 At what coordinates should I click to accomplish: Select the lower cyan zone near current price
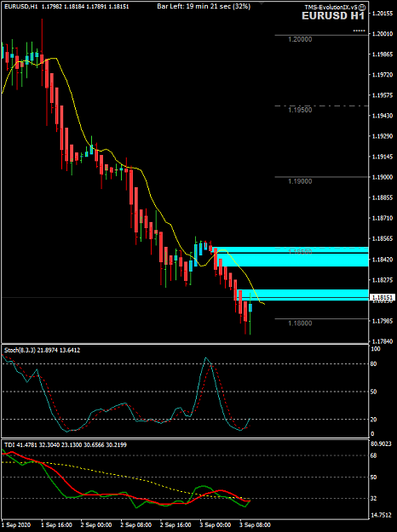click(x=303, y=295)
